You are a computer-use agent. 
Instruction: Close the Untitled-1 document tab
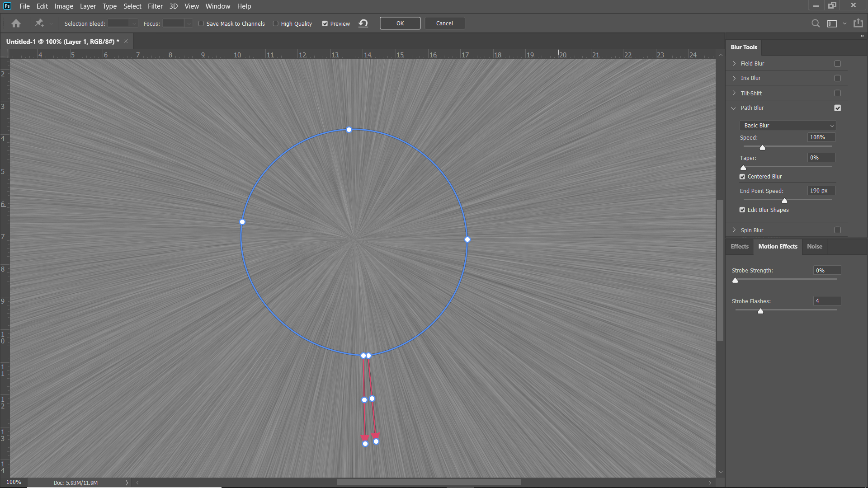click(x=126, y=41)
